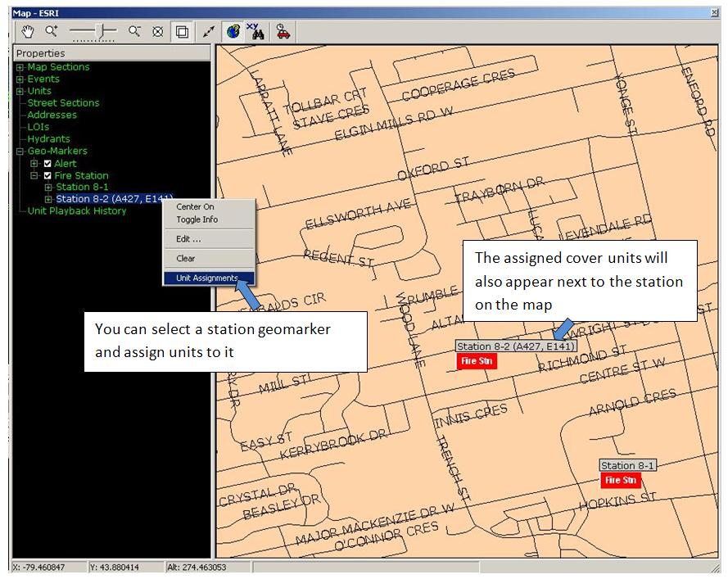
Task: Select Center On in context menu
Action: coord(195,207)
